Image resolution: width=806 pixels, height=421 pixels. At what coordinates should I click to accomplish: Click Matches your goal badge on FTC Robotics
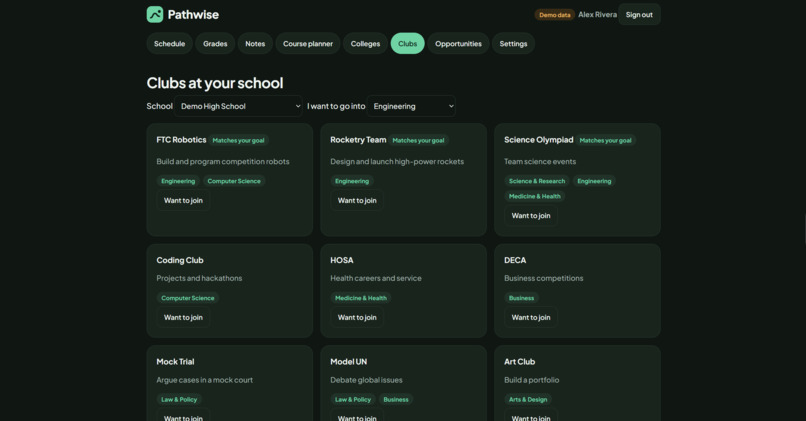coord(239,140)
